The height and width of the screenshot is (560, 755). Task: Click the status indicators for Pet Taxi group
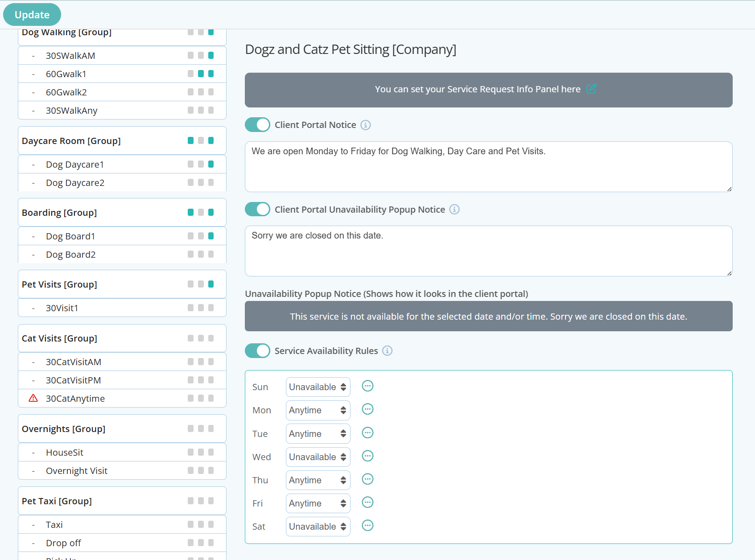pos(201,501)
